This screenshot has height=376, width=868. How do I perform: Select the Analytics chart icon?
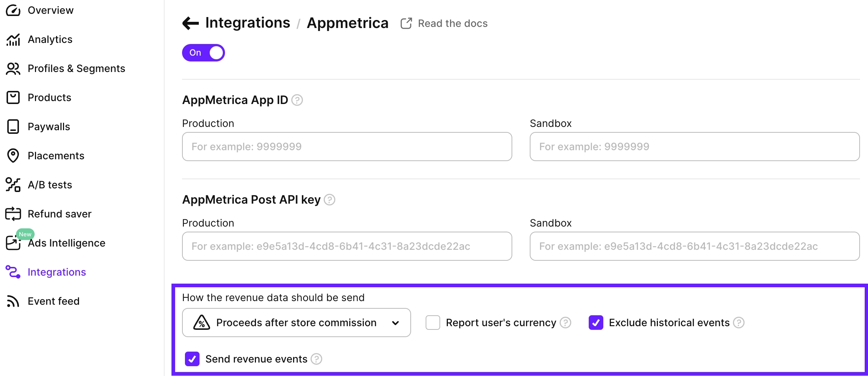click(x=13, y=39)
